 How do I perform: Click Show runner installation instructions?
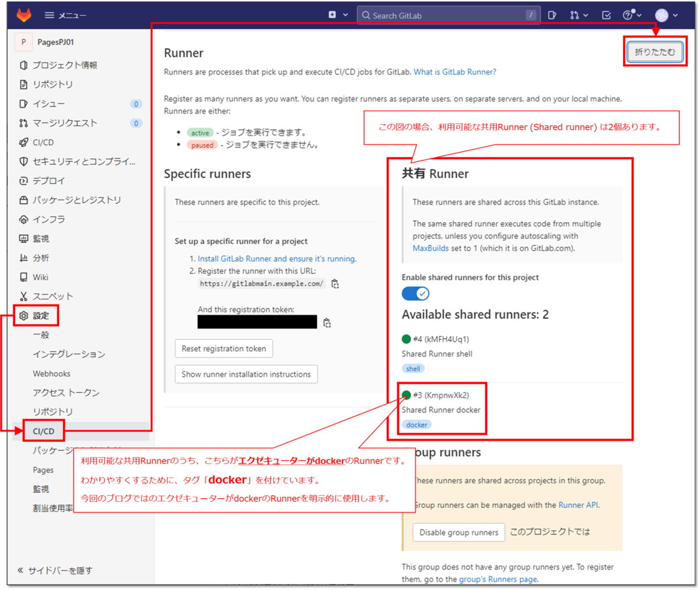coord(246,374)
